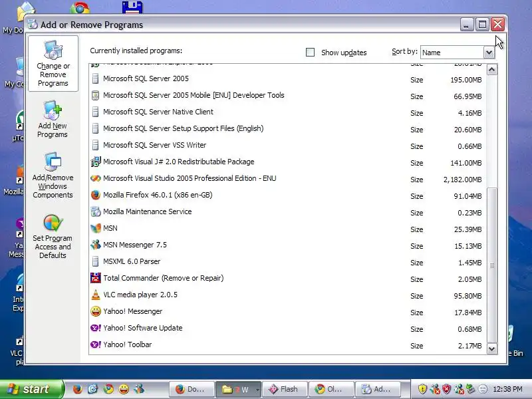Open grouped folder taskbar button dropdown arrow

pyautogui.click(x=257, y=390)
